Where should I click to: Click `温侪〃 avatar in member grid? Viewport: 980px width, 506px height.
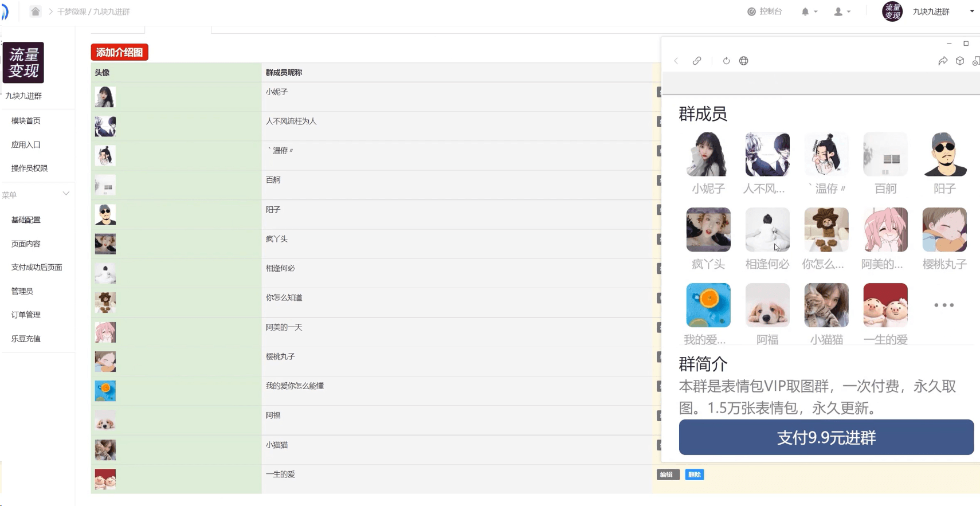(x=826, y=154)
